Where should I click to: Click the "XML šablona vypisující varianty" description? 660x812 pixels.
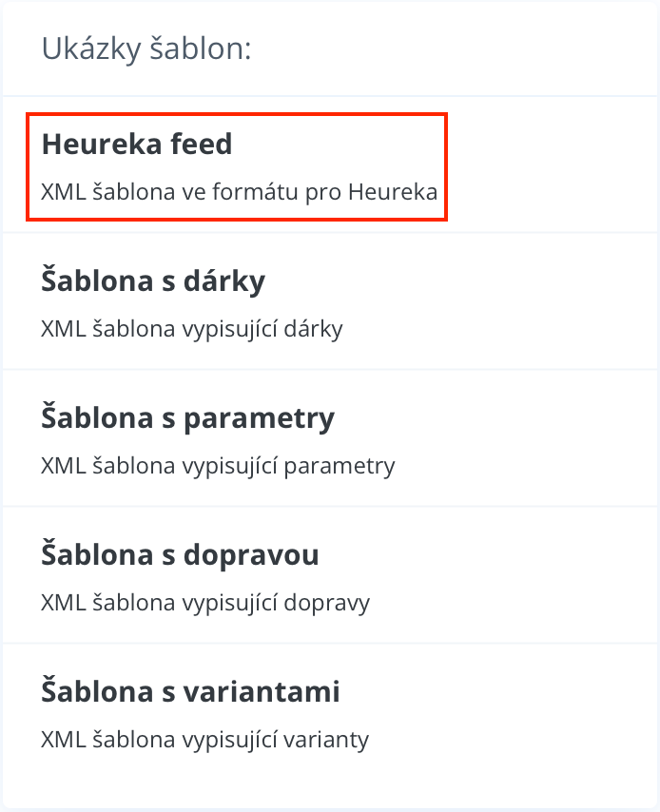pyautogui.click(x=204, y=740)
